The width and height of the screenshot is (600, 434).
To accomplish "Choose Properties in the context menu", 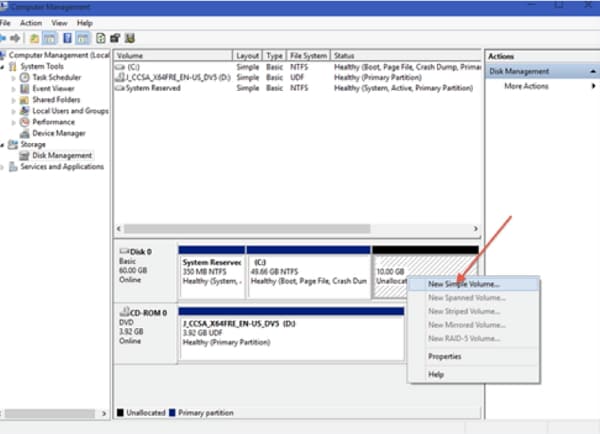I will [x=474, y=356].
